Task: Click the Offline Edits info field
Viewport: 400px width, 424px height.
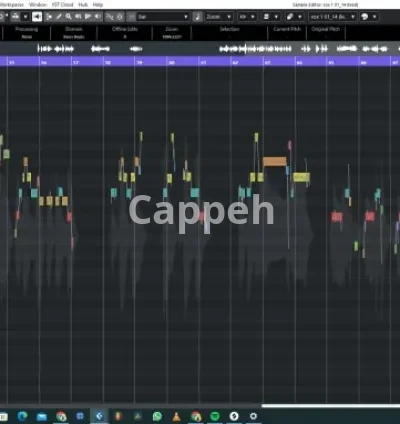Action: coord(125,33)
